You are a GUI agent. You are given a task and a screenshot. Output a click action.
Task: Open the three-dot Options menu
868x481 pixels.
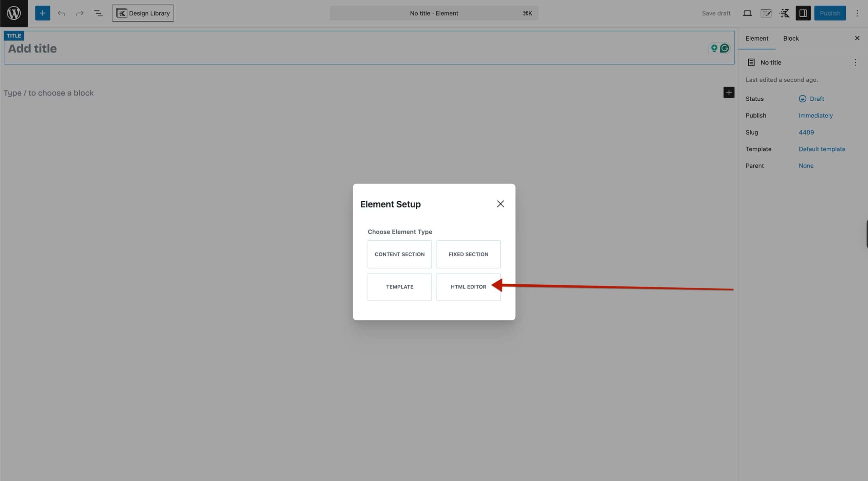(857, 13)
